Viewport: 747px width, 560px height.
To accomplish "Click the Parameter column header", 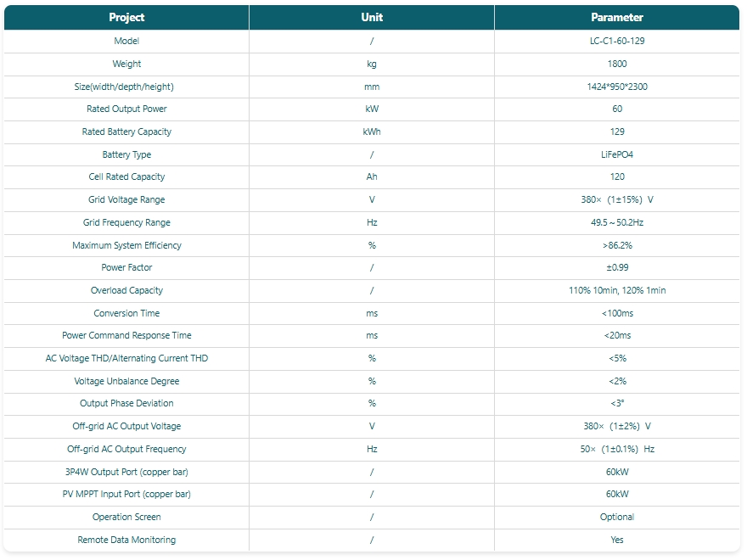I will tap(617, 17).
